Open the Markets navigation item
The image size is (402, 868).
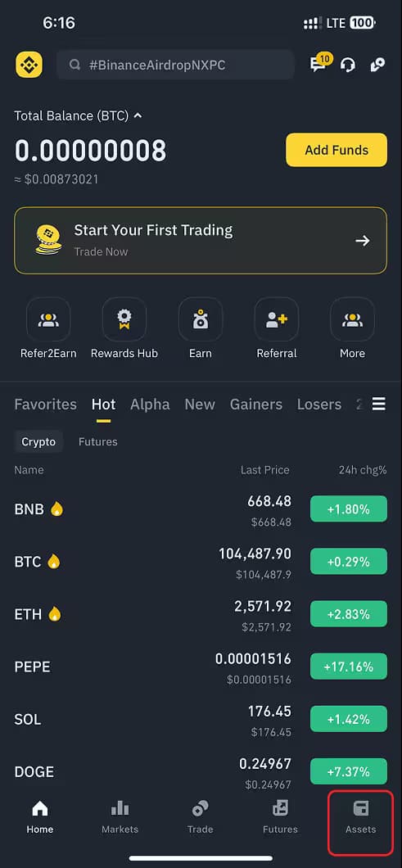click(120, 817)
